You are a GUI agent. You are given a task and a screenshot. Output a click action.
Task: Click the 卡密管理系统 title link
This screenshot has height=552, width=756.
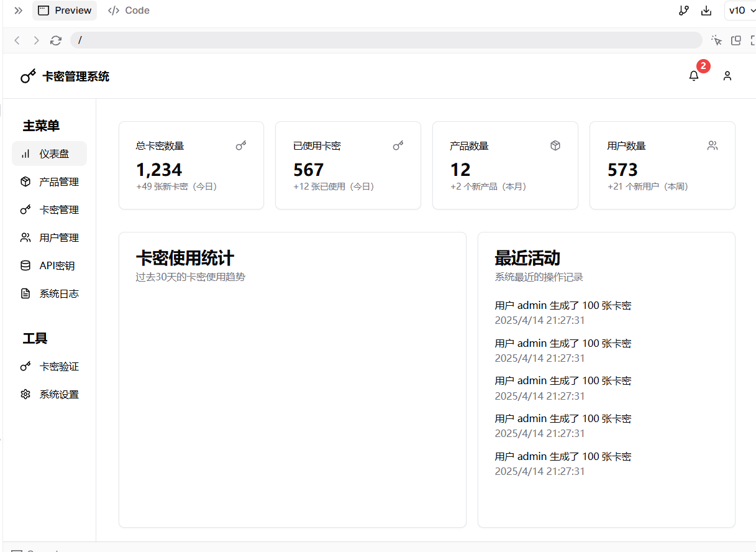coord(76,76)
